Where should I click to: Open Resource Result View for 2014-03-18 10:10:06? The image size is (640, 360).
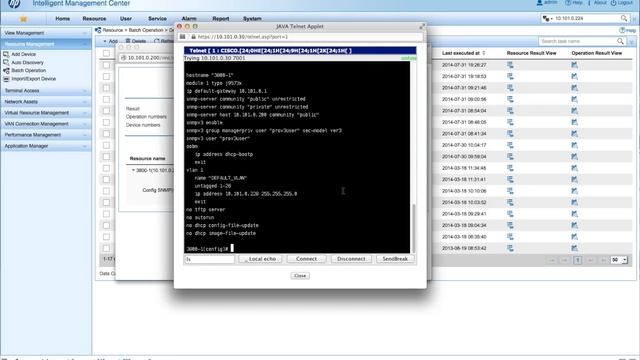510,191
